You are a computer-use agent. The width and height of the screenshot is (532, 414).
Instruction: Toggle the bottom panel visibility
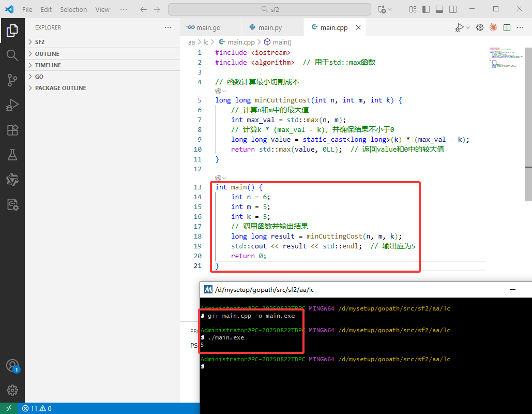pos(439,9)
